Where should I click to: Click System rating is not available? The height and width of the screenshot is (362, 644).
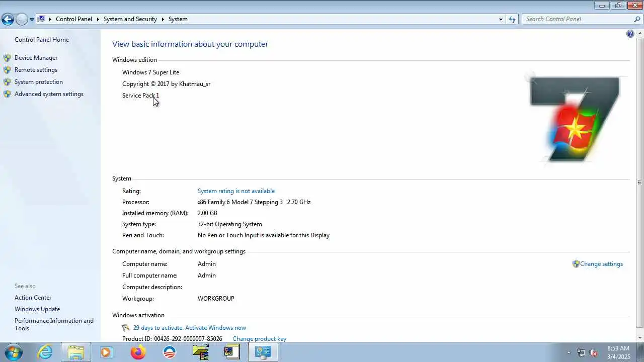click(236, 191)
